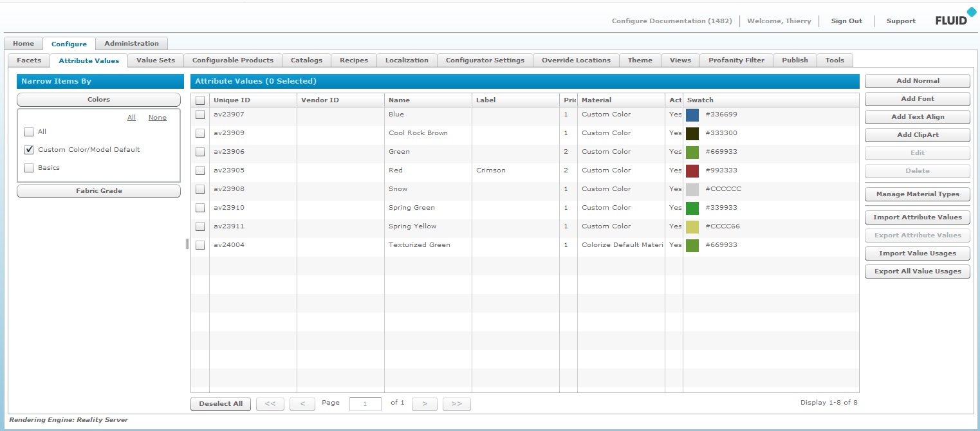The image size is (980, 431).
Task: Open the Administration tab
Action: tap(131, 44)
